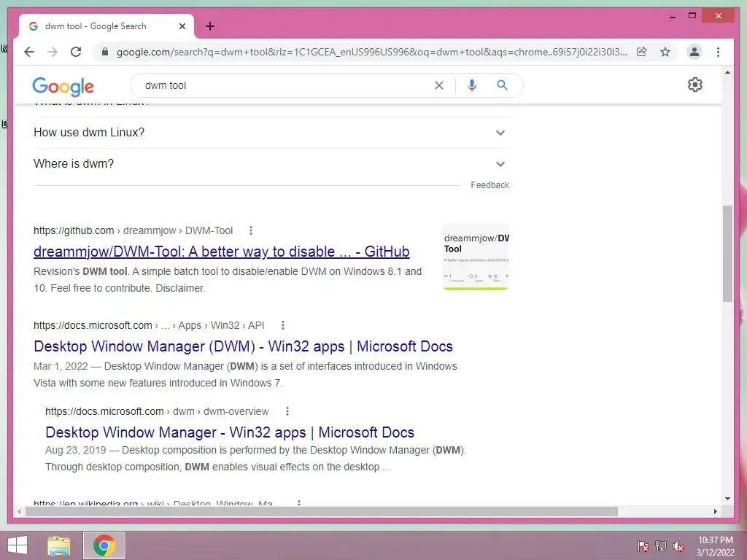Screen dimensions: 747x560
Task: Open Google quick settings gear
Action: coord(695,85)
